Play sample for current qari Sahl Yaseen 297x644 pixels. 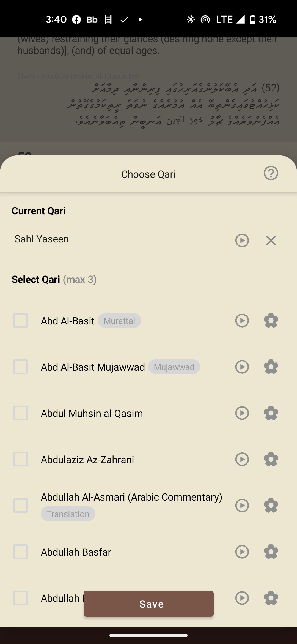(x=242, y=241)
